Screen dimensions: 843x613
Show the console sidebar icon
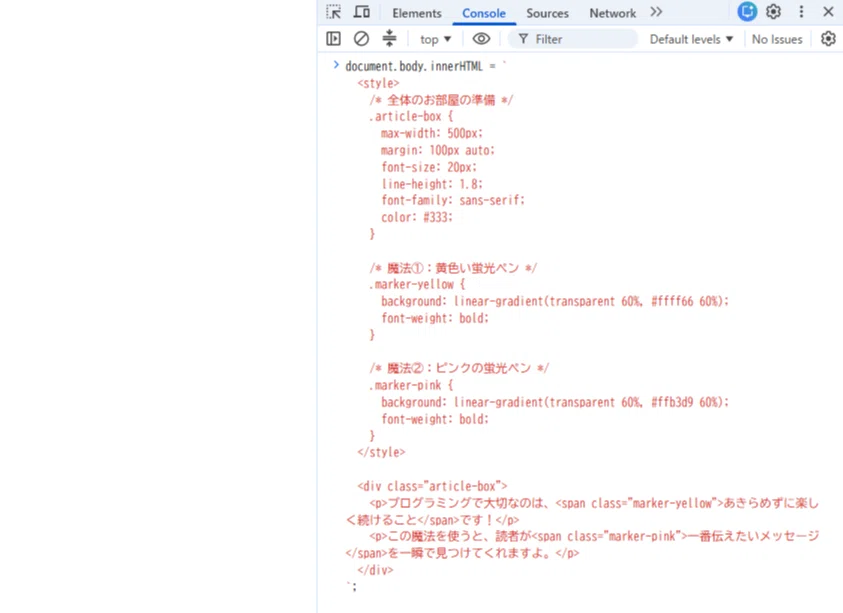[333, 39]
